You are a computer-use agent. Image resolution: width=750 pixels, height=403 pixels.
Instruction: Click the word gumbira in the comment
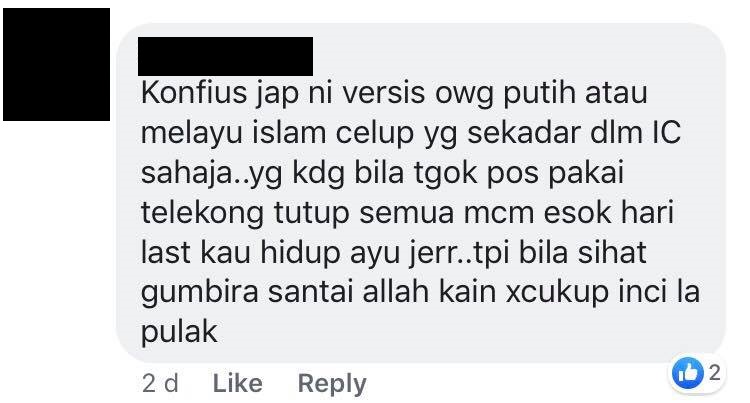click(x=199, y=293)
